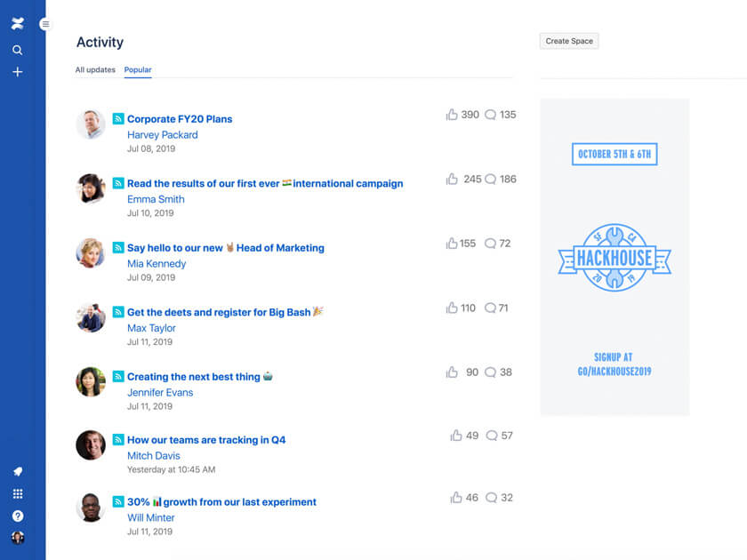This screenshot has width=747, height=560.
Task: Click the Confluence logo in sidebar
Action: tap(17, 24)
